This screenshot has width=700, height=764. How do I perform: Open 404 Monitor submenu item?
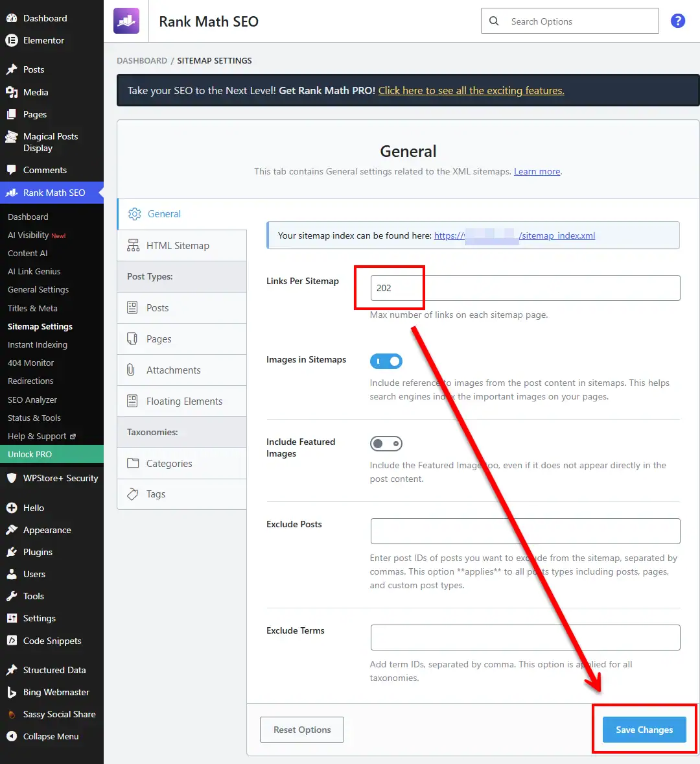tap(30, 363)
